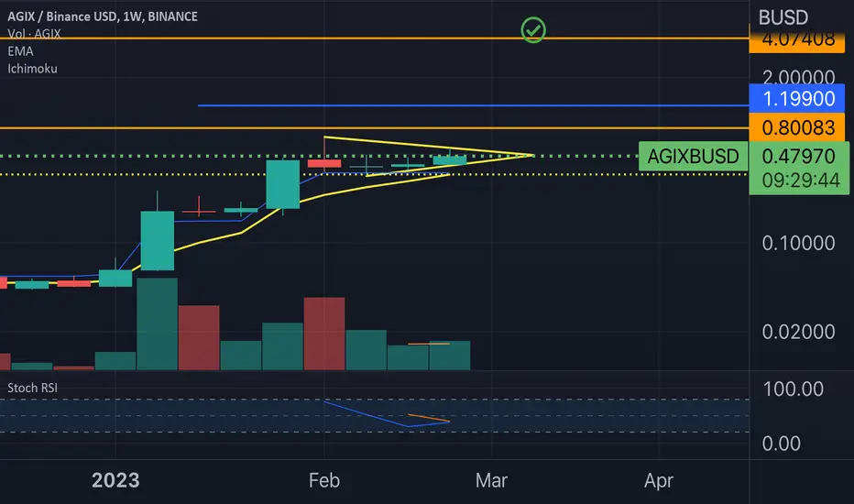Viewport: 854px width, 504px height.
Task: Select the EMA indicator legend
Action: [x=21, y=51]
